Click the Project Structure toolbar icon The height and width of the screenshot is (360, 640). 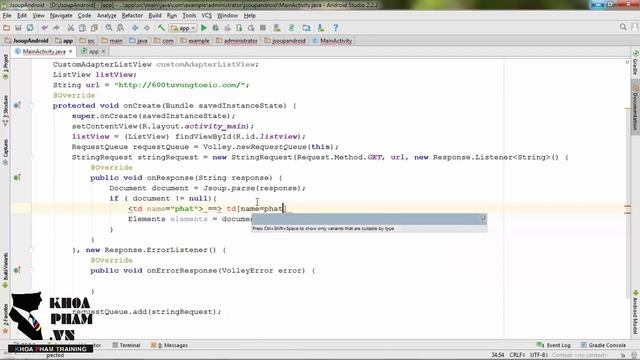[x=306, y=28]
